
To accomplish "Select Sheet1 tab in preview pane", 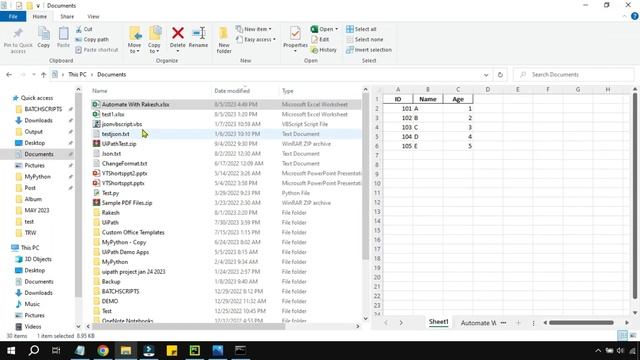I will (x=438, y=322).
